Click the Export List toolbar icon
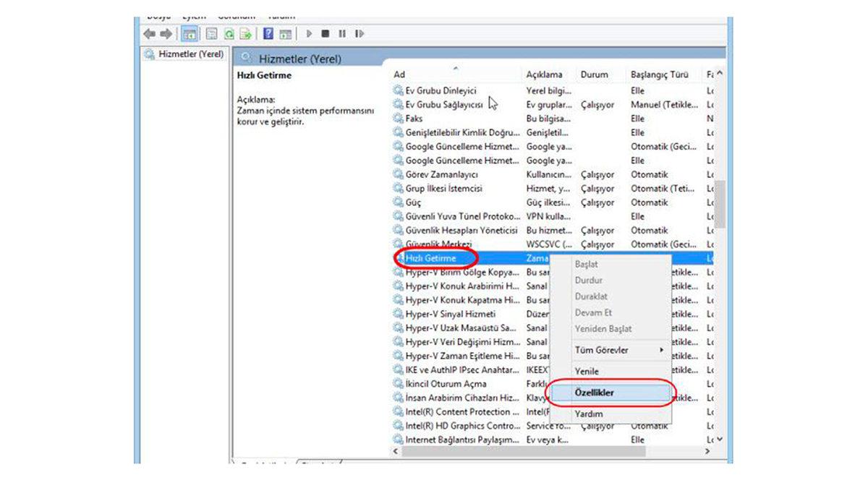The width and height of the screenshot is (868, 488). [246, 34]
